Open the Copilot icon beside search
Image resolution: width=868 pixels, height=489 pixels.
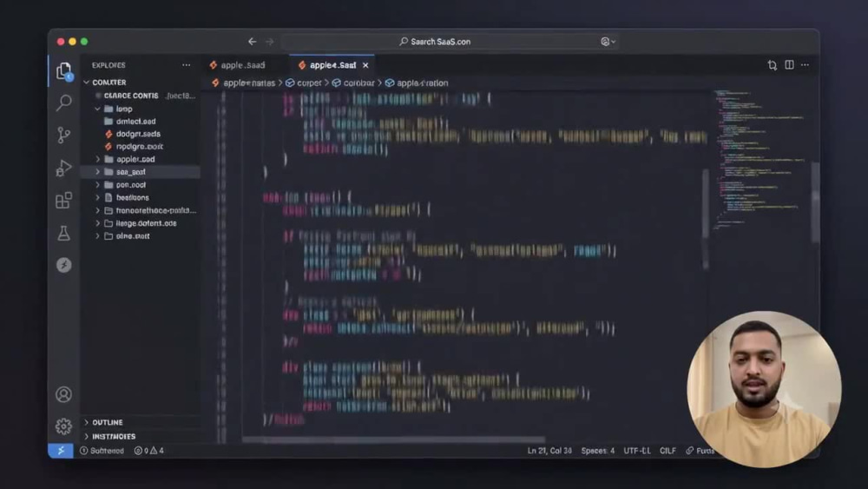coord(608,42)
